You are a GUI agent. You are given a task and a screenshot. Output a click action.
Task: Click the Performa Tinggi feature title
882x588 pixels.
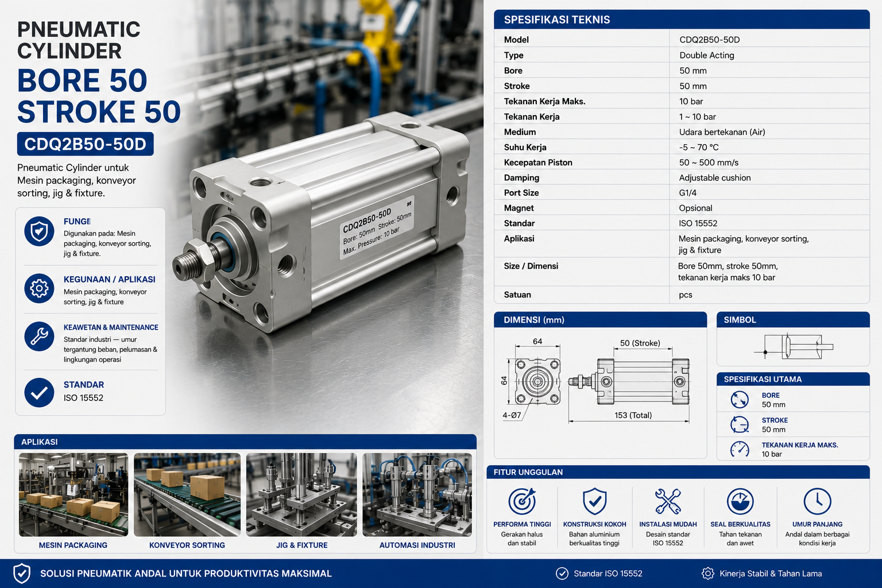(x=522, y=524)
